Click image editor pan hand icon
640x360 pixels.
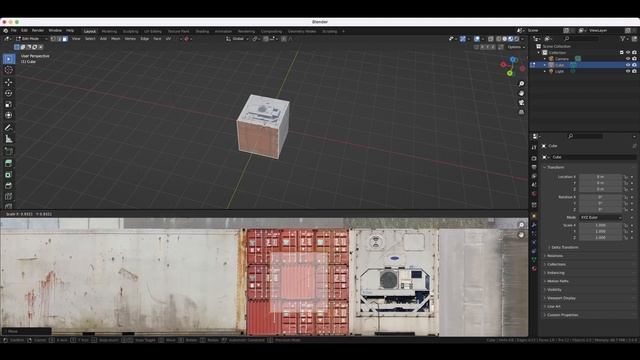tap(521, 235)
